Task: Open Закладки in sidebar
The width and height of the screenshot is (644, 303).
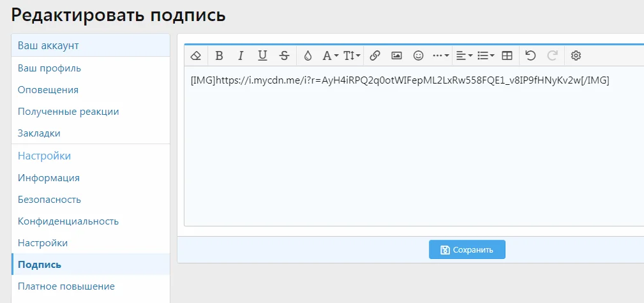Action: 91,133
